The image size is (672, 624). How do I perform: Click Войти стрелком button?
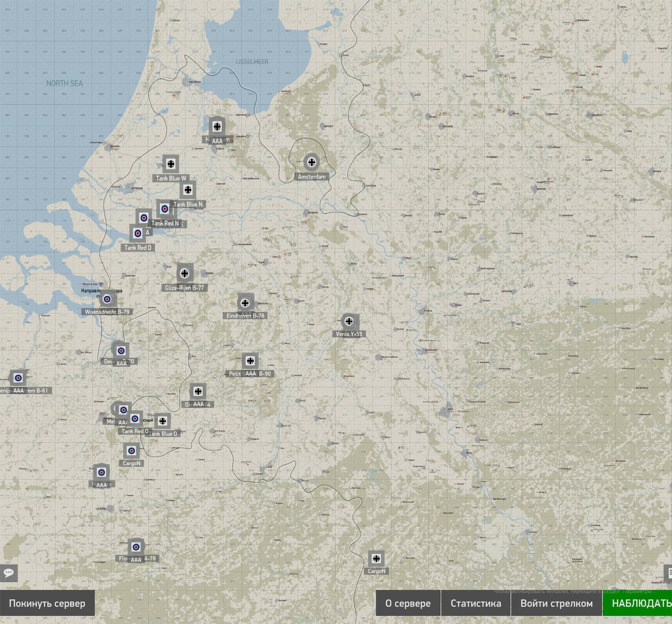(556, 603)
